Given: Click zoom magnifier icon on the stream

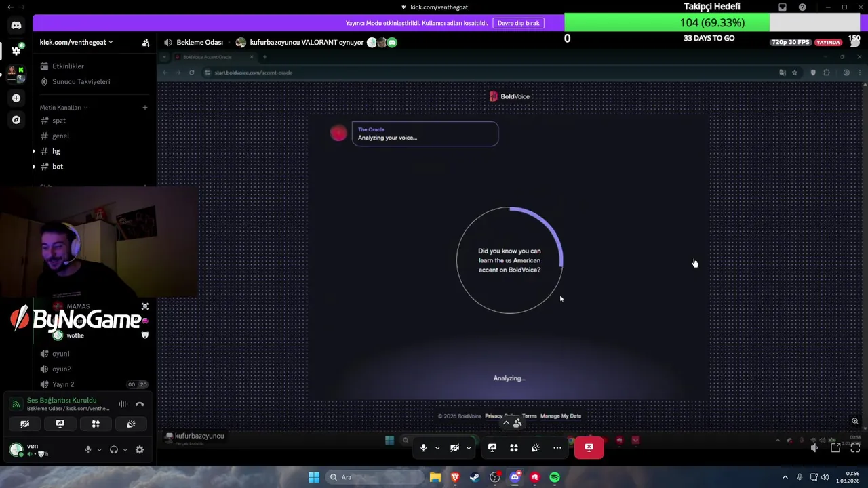Looking at the screenshot, I should coord(855,421).
